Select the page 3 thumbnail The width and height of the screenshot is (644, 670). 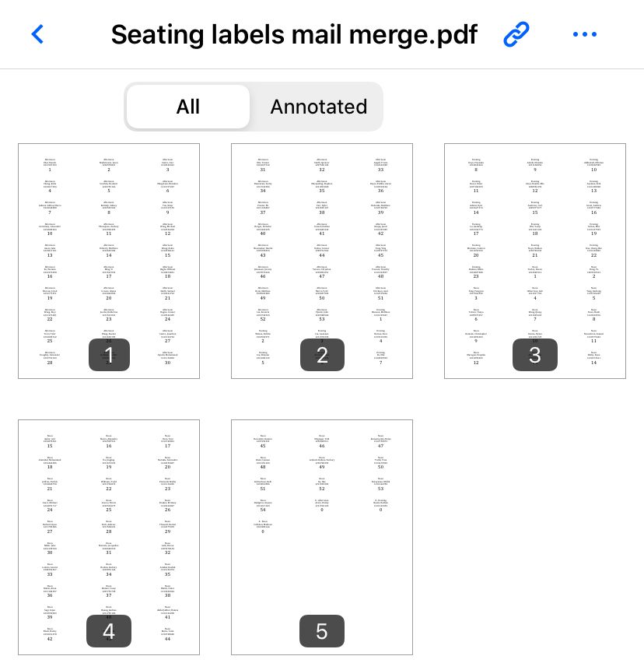(535, 261)
